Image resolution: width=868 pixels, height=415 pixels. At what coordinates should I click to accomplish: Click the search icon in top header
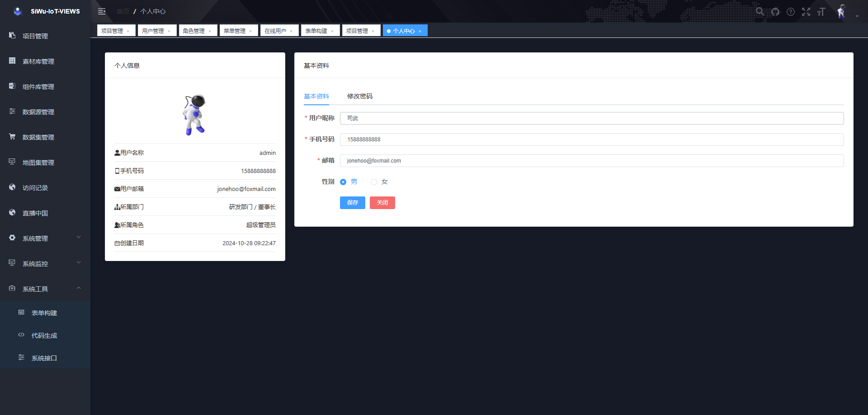[760, 12]
